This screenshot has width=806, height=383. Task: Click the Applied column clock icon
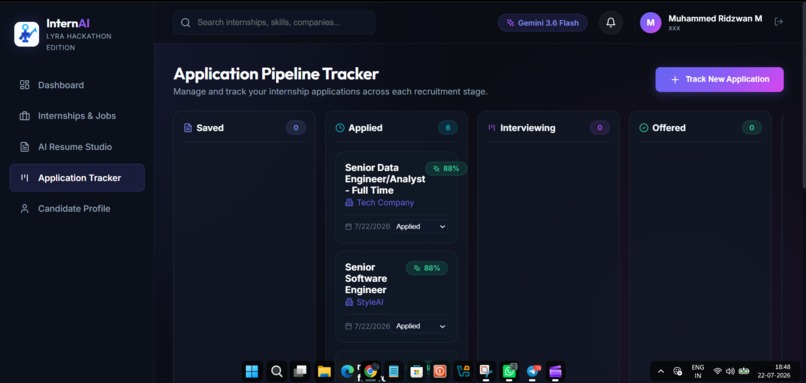(340, 128)
